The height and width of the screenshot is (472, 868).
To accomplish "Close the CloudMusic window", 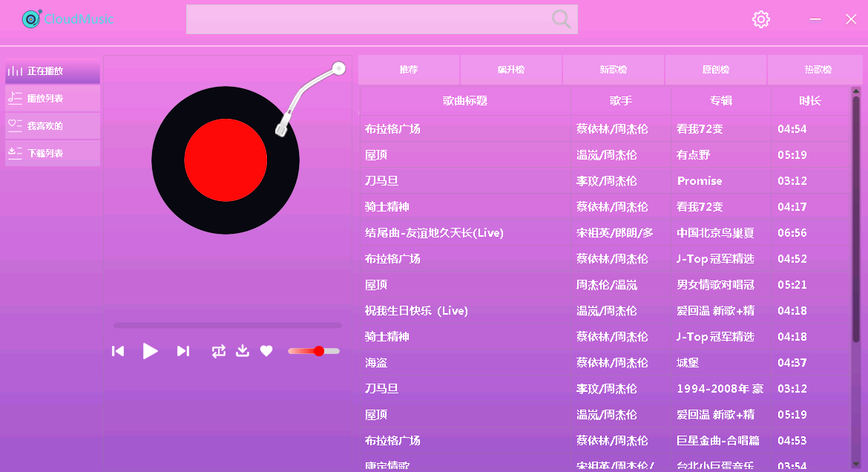I will point(851,19).
